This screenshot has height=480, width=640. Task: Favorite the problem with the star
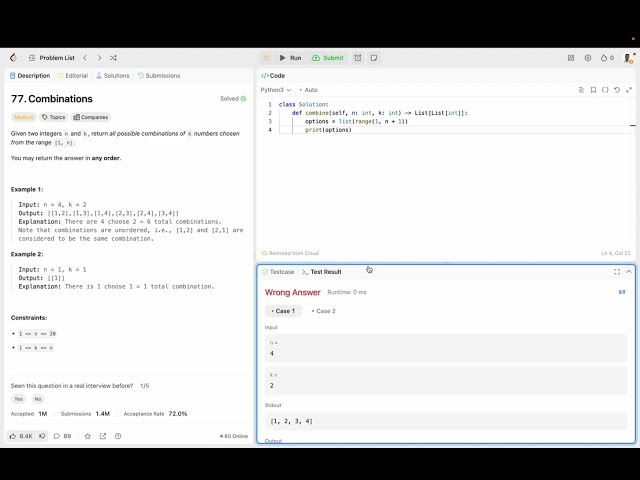tap(87, 436)
